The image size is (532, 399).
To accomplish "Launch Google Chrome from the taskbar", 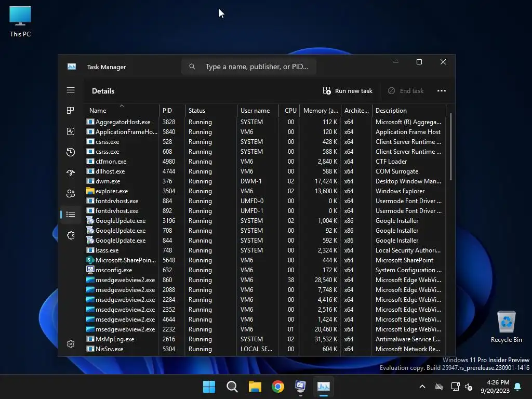I will pos(278,387).
